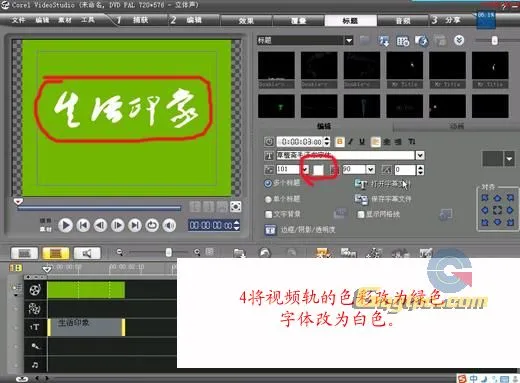This screenshot has width=520, height=383.
Task: Open the white font color swatch
Action: 318,170
